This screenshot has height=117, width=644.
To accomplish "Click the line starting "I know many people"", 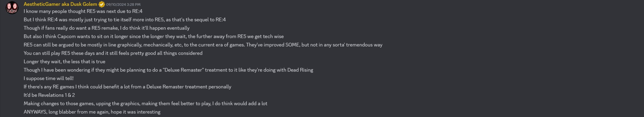I will 83,11.
